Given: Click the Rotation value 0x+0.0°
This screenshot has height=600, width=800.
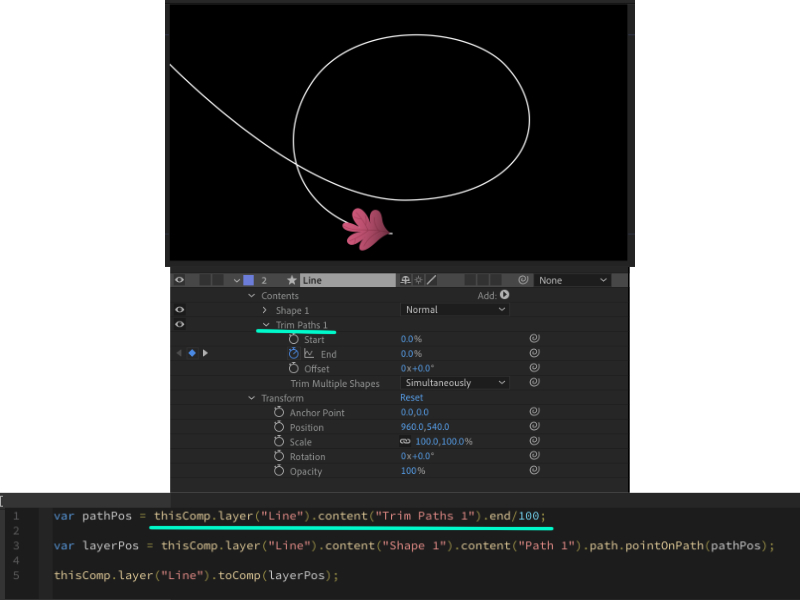Looking at the screenshot, I should (x=417, y=456).
